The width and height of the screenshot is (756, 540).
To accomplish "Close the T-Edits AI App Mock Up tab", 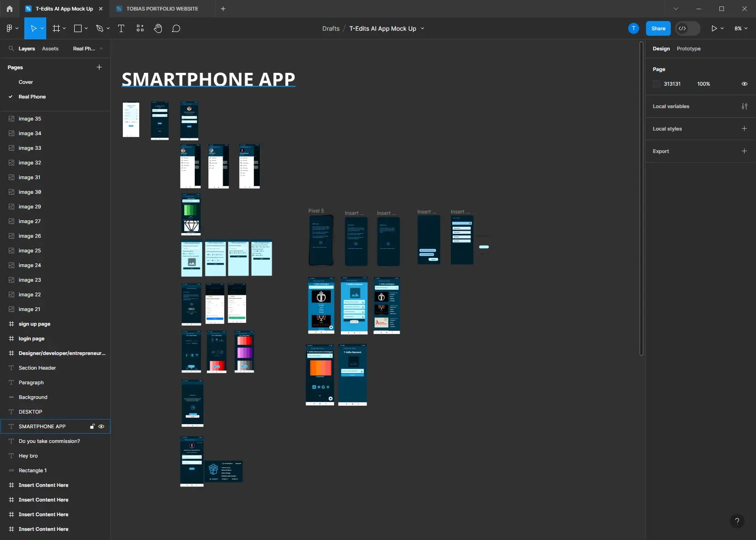I will point(101,9).
